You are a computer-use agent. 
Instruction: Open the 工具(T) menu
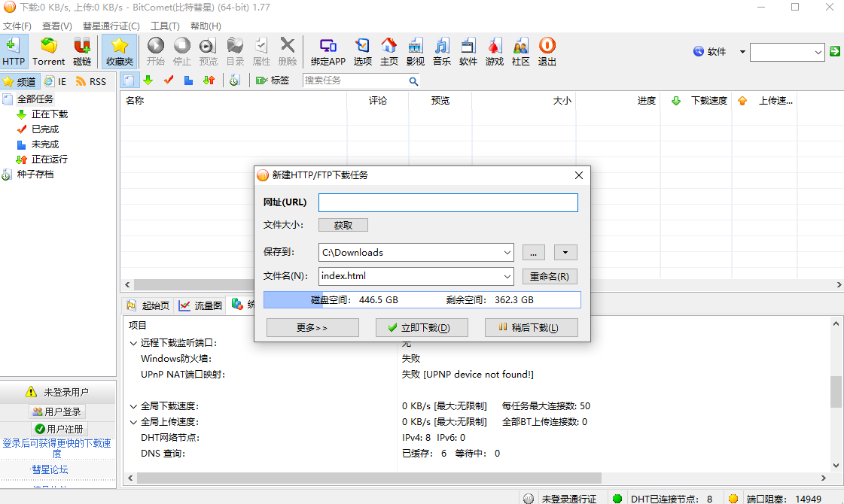[165, 26]
